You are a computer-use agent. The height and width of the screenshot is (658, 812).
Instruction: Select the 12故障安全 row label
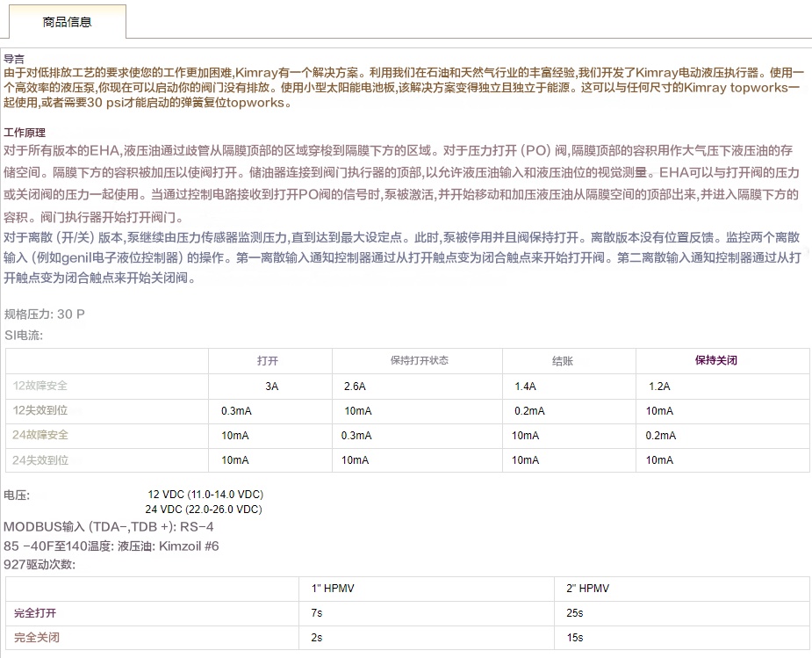40,386
